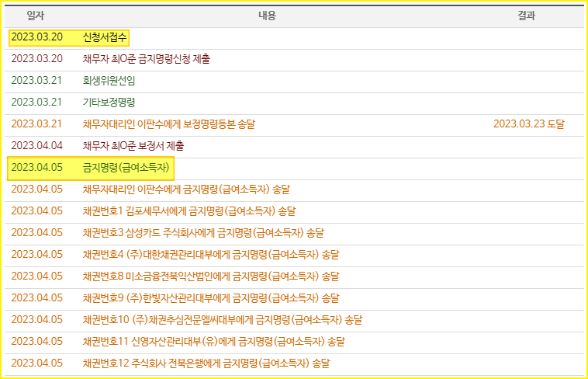This screenshot has width=588, height=379.
Task: Click the date in 이판수에게 금지명령 송달 row
Action: [36, 189]
